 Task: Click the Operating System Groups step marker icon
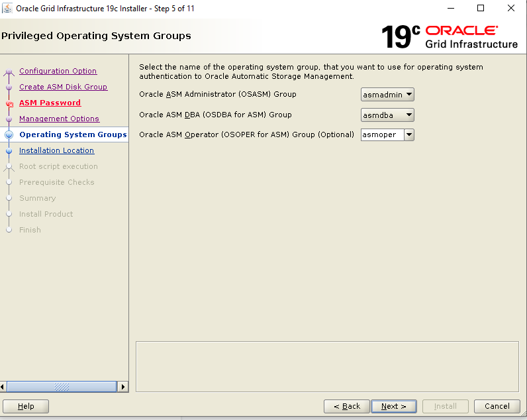pyautogui.click(x=9, y=135)
